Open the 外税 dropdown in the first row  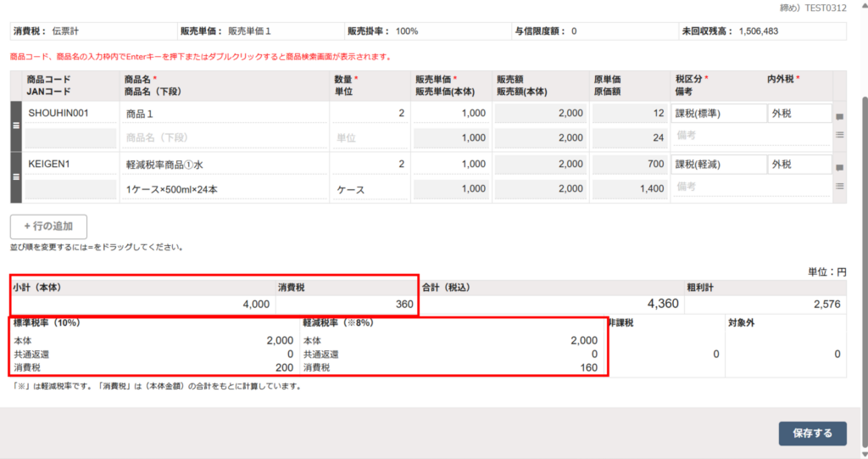coord(798,114)
